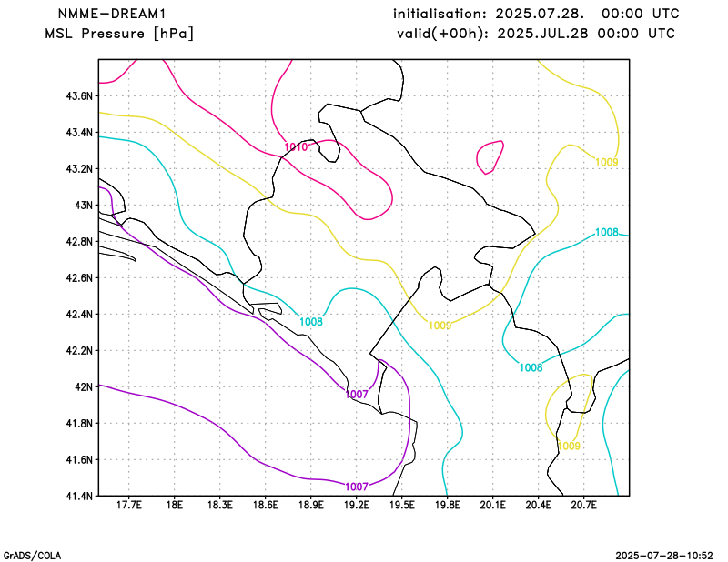The width and height of the screenshot is (728, 562).
Task: Click the 20.4E longitude axis label
Action: (x=538, y=505)
